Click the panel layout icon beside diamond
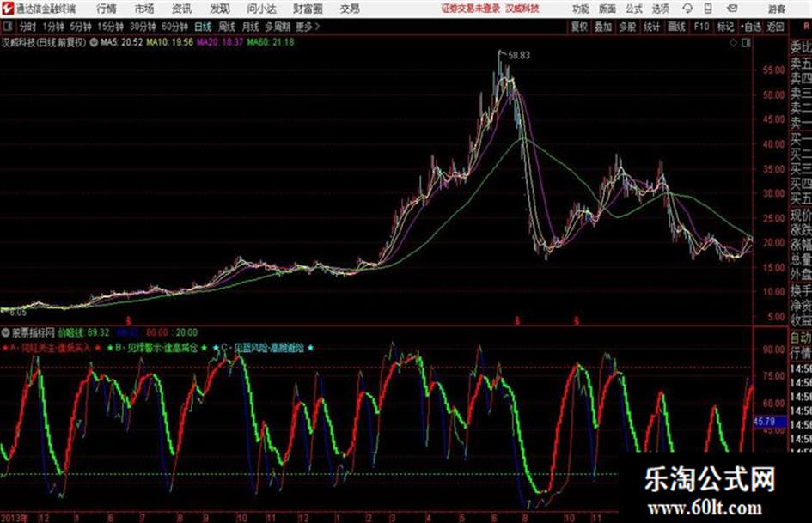Viewport: 812px width, 523px height. click(746, 43)
